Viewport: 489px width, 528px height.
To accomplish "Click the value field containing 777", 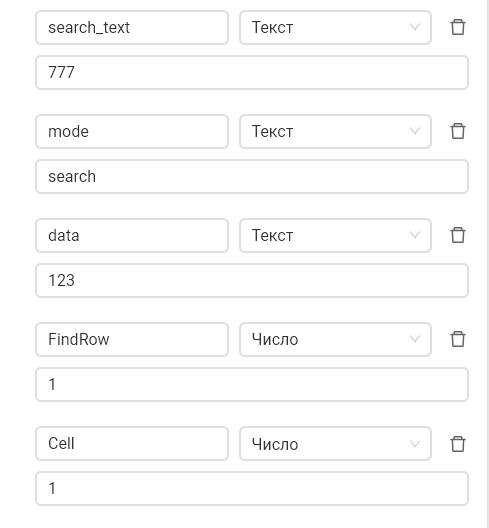I will pos(252,72).
